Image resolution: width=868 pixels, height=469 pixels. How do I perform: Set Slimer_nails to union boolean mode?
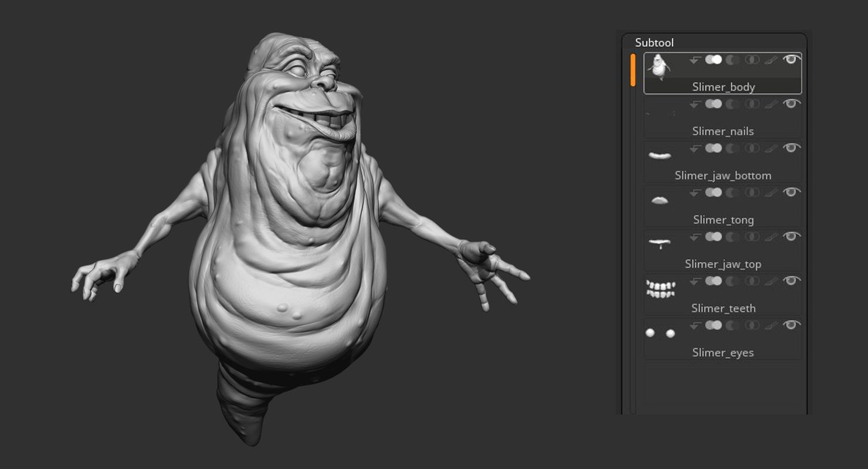713,104
